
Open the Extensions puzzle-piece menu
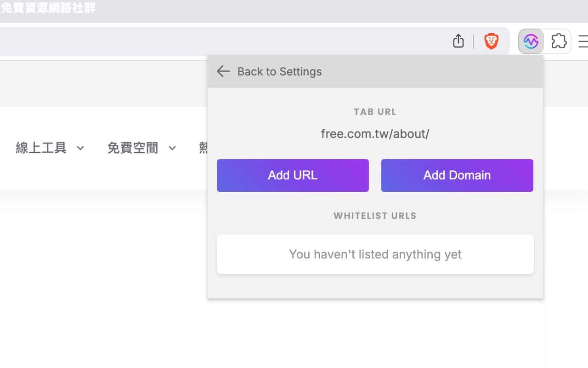559,41
